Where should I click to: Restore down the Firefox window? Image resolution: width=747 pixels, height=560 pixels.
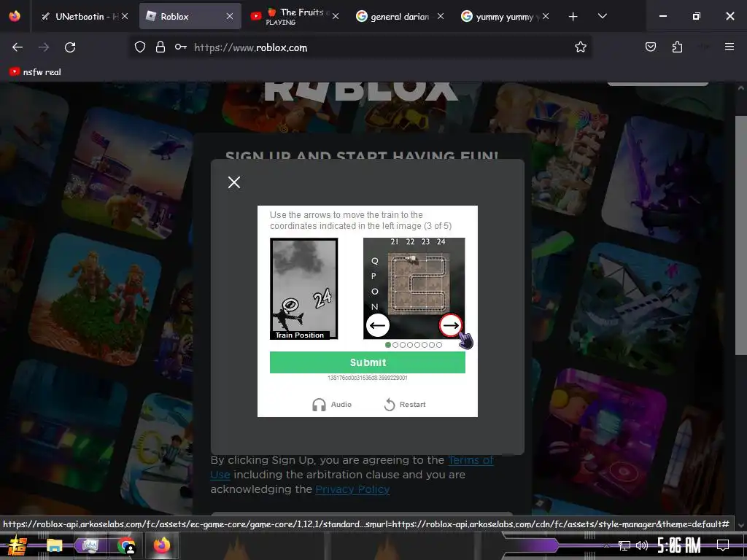click(x=697, y=16)
